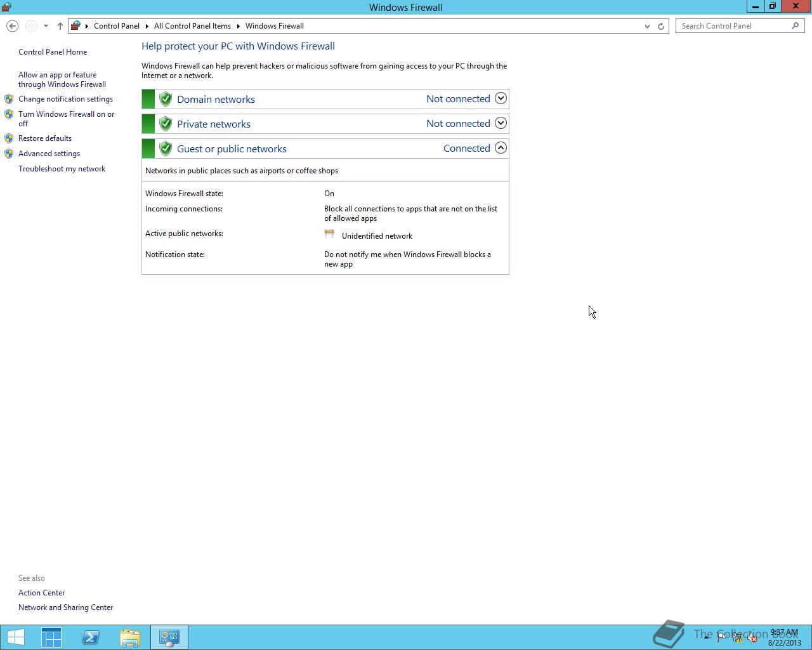Screen dimensions: 812x650
Task: Click the network tray icon
Action: click(x=737, y=637)
